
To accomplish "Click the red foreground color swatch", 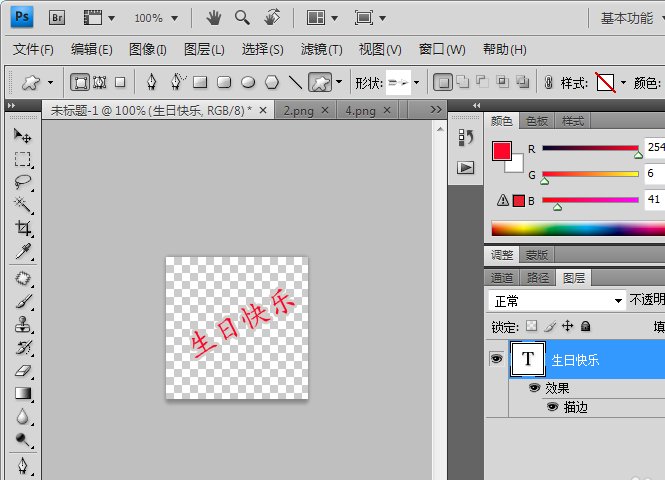I will (x=502, y=151).
